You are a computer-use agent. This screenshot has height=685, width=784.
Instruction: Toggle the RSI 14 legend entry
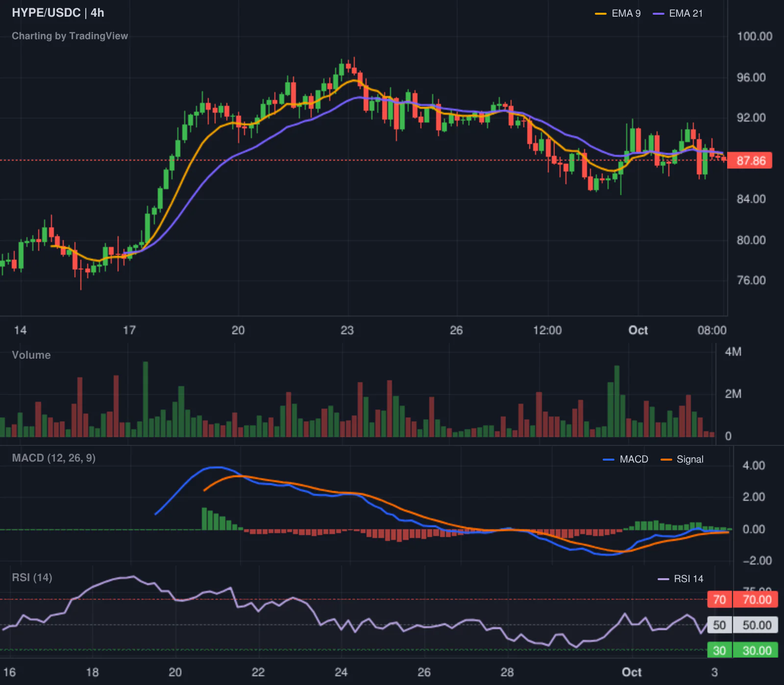pyautogui.click(x=681, y=579)
